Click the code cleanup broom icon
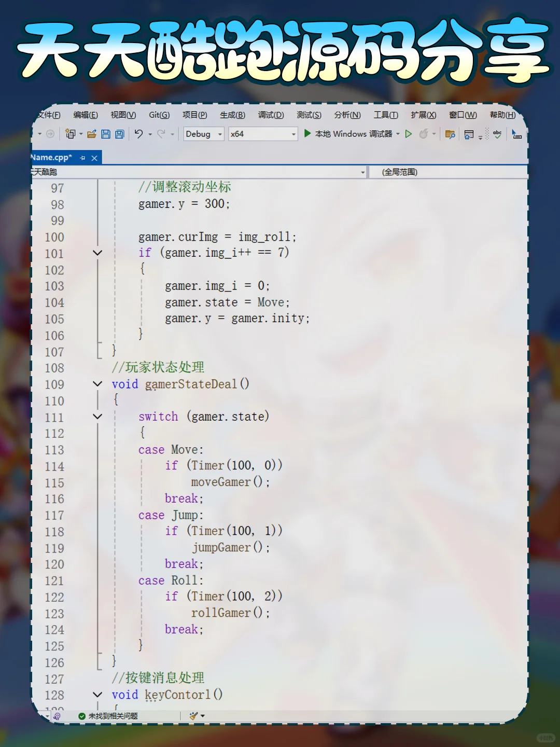Image resolution: width=560 pixels, height=747 pixels. tap(194, 716)
